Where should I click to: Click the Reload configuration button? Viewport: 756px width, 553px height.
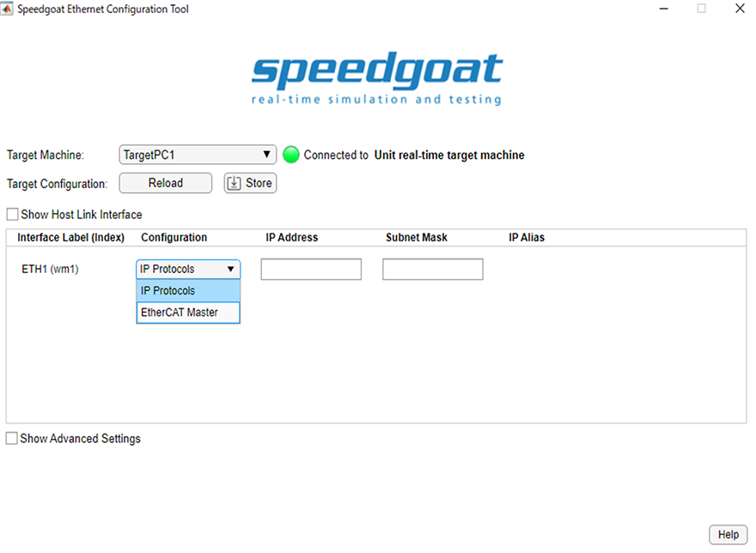(165, 183)
